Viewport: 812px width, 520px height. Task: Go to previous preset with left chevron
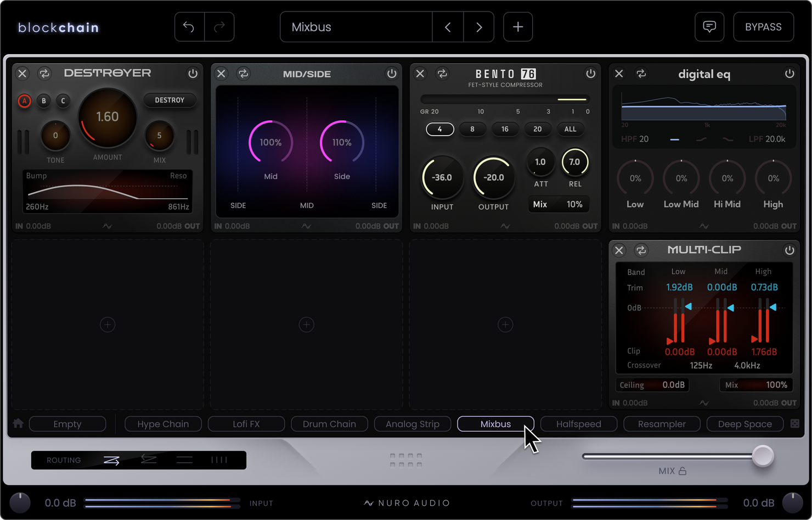[x=448, y=27]
